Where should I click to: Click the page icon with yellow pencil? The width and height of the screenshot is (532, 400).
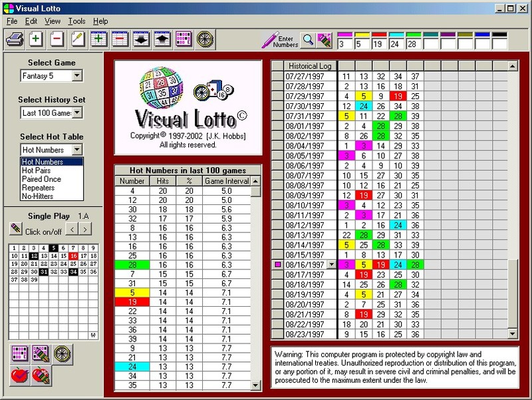tap(78, 39)
